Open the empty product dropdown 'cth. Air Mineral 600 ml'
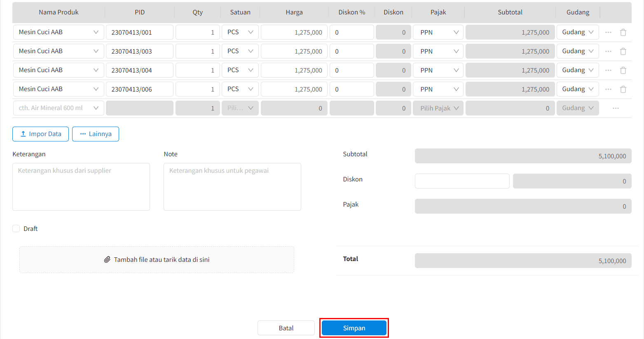 (59, 108)
